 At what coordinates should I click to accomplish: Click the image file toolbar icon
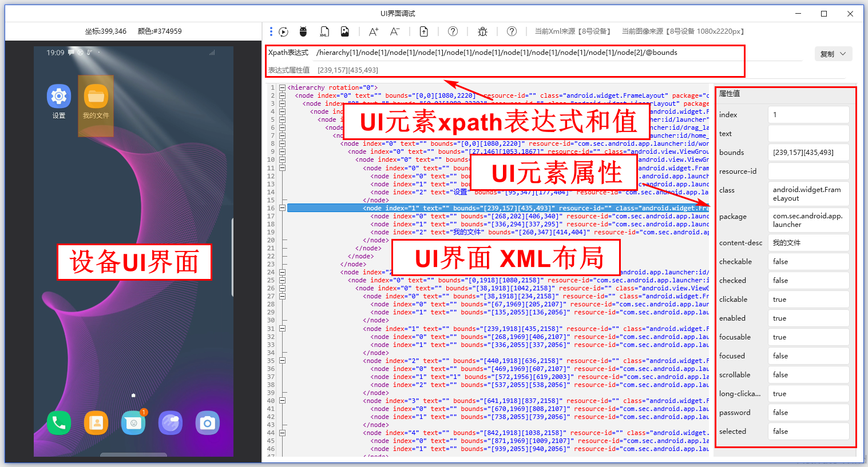344,31
